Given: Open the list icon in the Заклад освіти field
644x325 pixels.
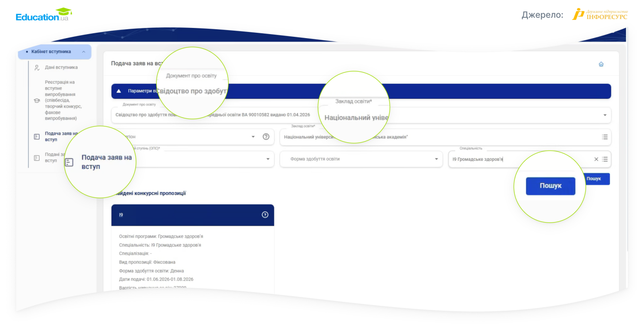Looking at the screenshot, I should (x=605, y=137).
